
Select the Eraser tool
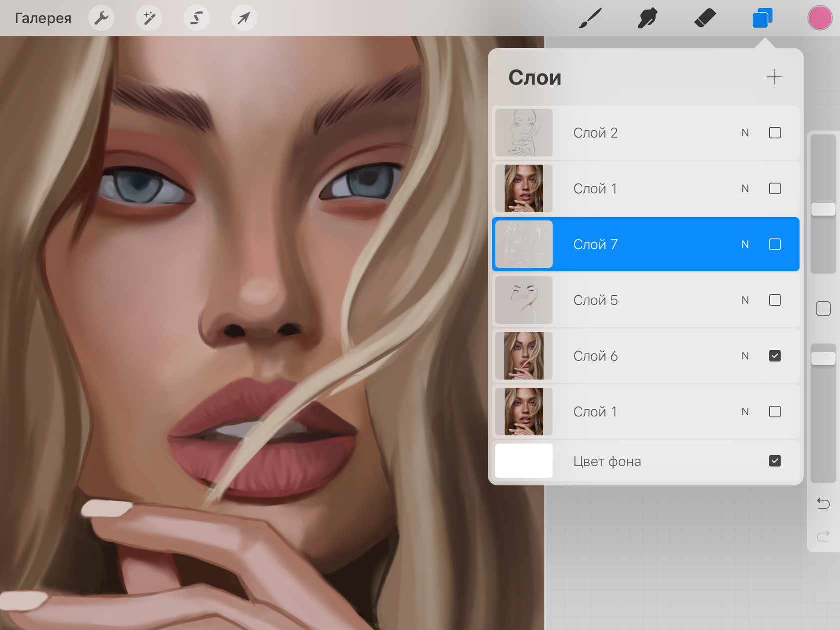[x=705, y=18]
